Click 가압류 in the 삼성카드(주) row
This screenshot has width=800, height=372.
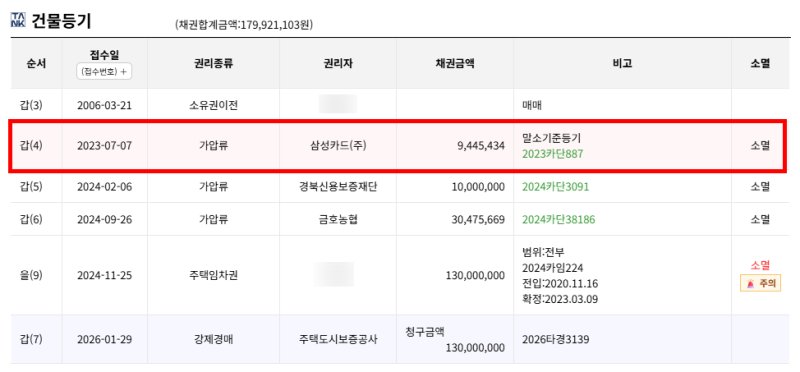point(213,145)
